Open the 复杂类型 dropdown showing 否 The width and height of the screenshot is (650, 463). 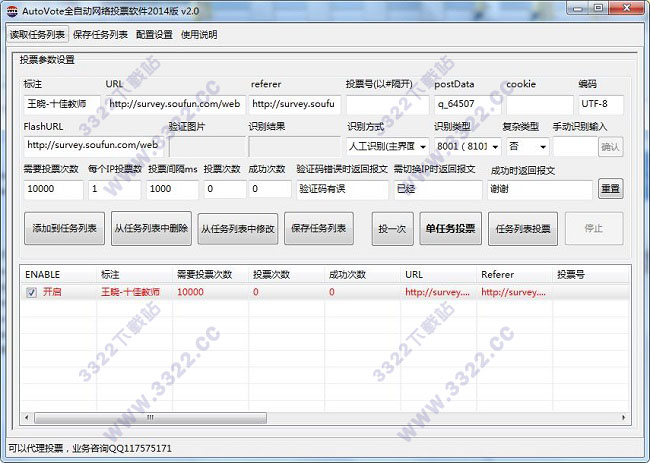tap(528, 147)
